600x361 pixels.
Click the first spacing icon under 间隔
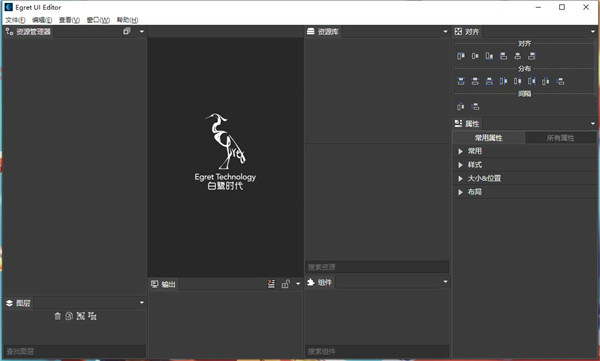[x=461, y=106]
